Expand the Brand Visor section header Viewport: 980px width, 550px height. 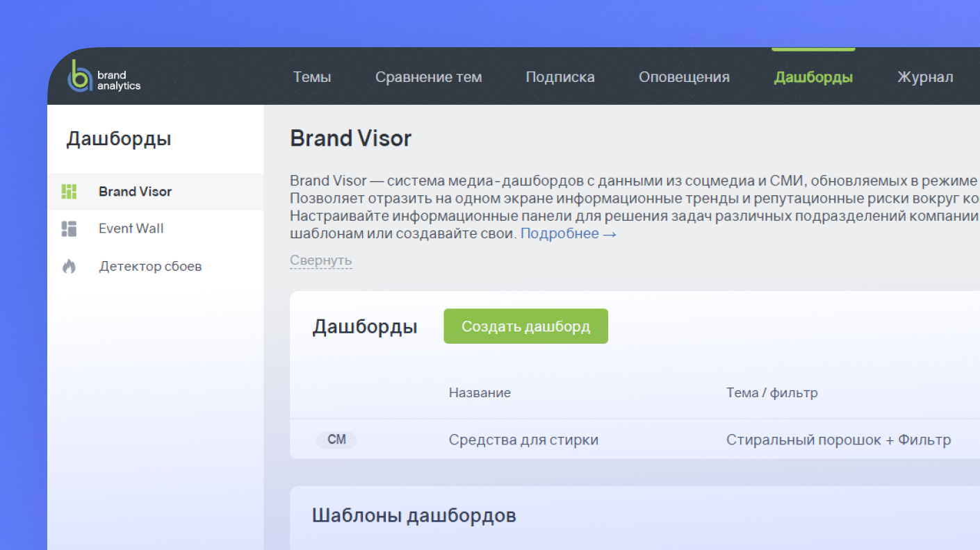[x=350, y=138]
